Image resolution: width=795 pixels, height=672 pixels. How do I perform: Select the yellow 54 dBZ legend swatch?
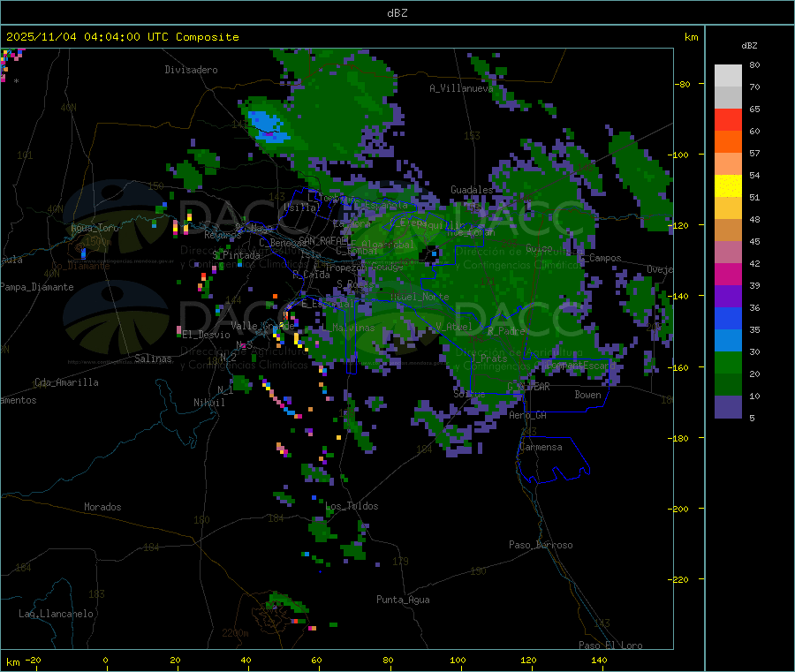tap(728, 186)
